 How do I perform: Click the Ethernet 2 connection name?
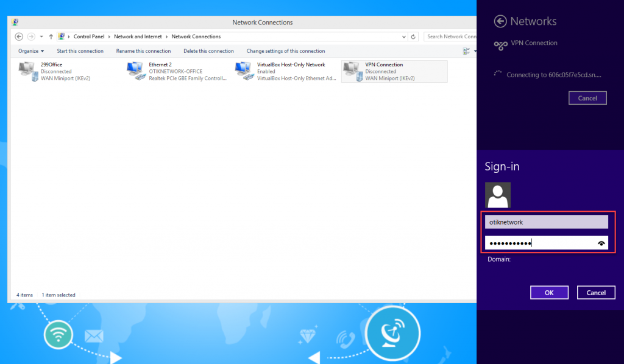click(x=160, y=65)
